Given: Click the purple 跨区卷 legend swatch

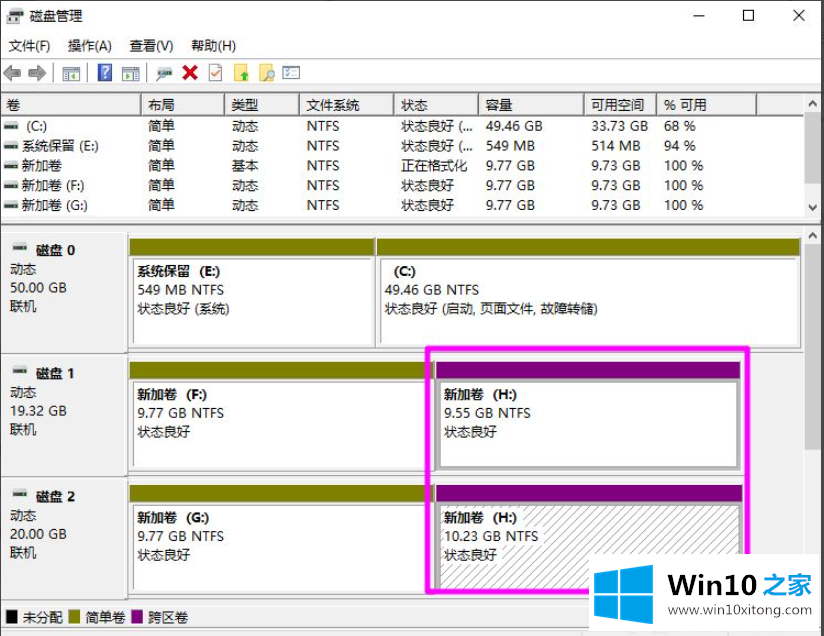Looking at the screenshot, I should (x=137, y=617).
